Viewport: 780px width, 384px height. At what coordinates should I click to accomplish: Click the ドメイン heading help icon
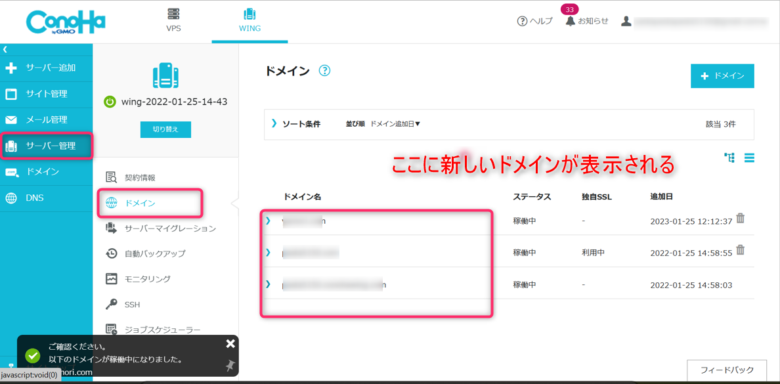click(324, 71)
